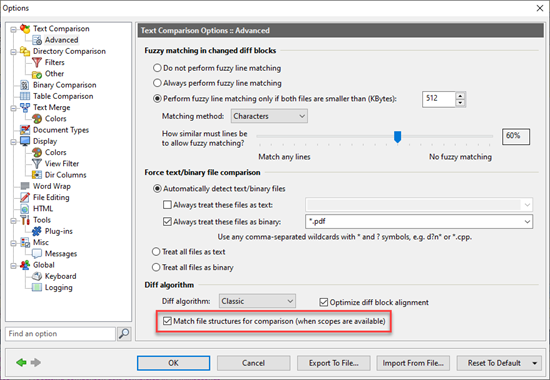550x380 pixels.
Task: Select the Word Wrap tree item
Action: [52, 186]
